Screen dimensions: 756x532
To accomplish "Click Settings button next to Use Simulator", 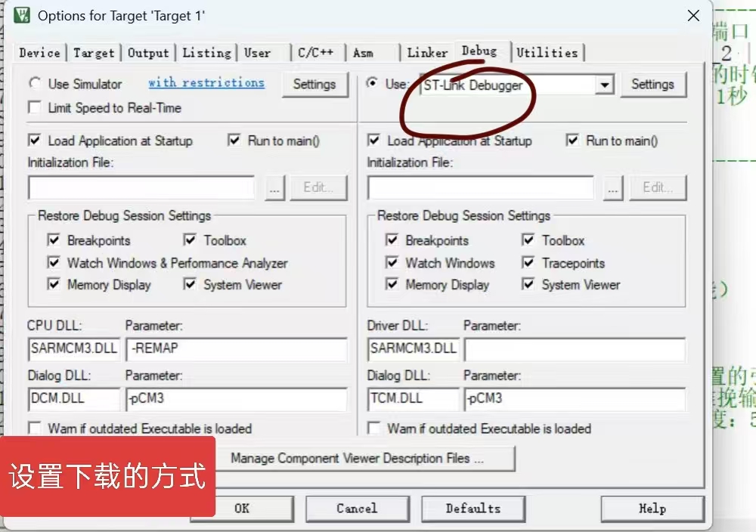I will pyautogui.click(x=314, y=85).
